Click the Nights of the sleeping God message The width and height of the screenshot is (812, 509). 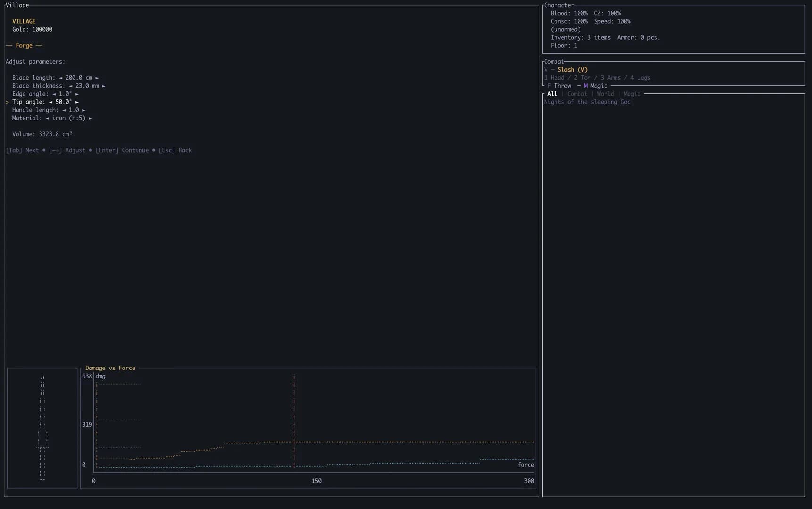pos(587,102)
